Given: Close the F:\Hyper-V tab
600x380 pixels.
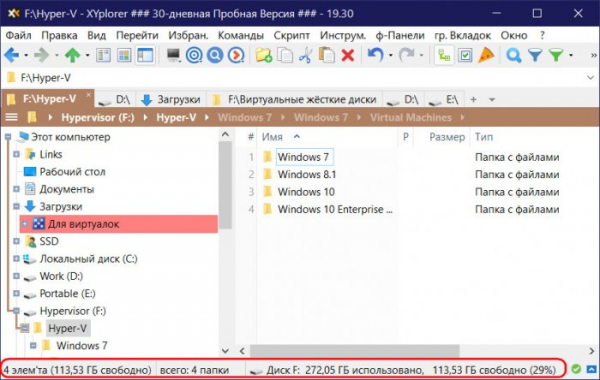Looking at the screenshot, I should [89, 94].
